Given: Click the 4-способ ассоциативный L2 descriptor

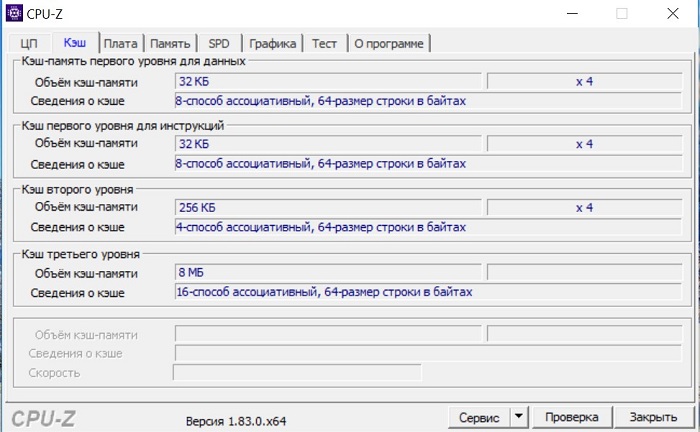Looking at the screenshot, I should 428,227.
